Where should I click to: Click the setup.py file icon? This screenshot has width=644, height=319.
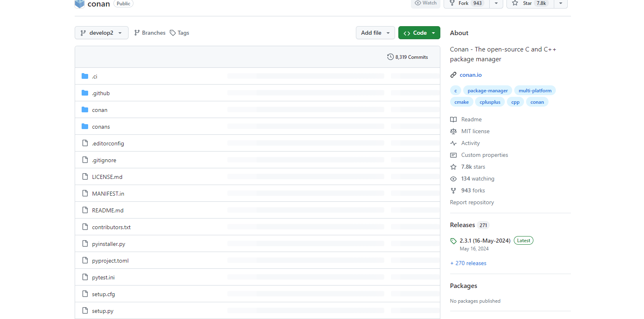point(85,310)
